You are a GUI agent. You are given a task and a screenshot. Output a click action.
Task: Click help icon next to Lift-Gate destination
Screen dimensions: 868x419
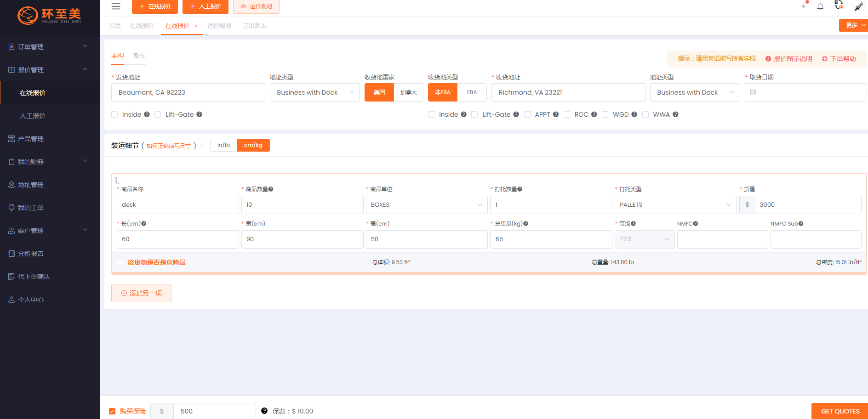pyautogui.click(x=516, y=114)
